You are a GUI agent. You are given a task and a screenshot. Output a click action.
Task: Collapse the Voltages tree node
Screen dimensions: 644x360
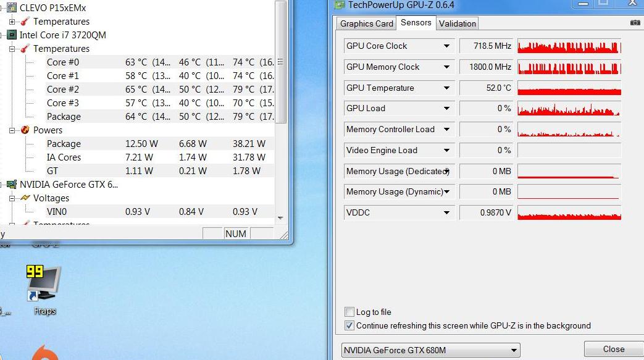coord(12,198)
